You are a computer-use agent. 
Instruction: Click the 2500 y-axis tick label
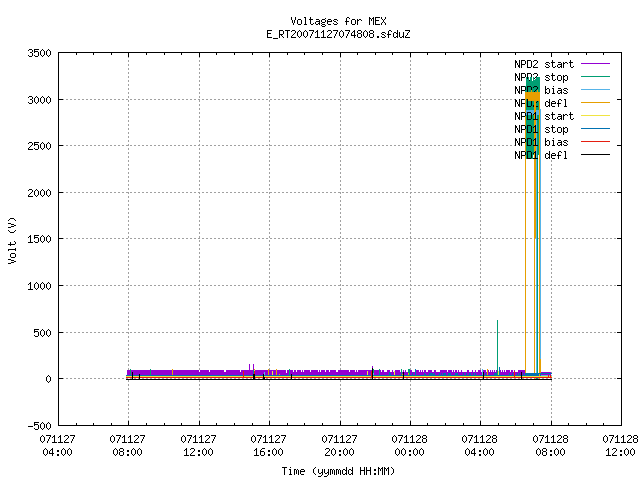pyautogui.click(x=39, y=146)
